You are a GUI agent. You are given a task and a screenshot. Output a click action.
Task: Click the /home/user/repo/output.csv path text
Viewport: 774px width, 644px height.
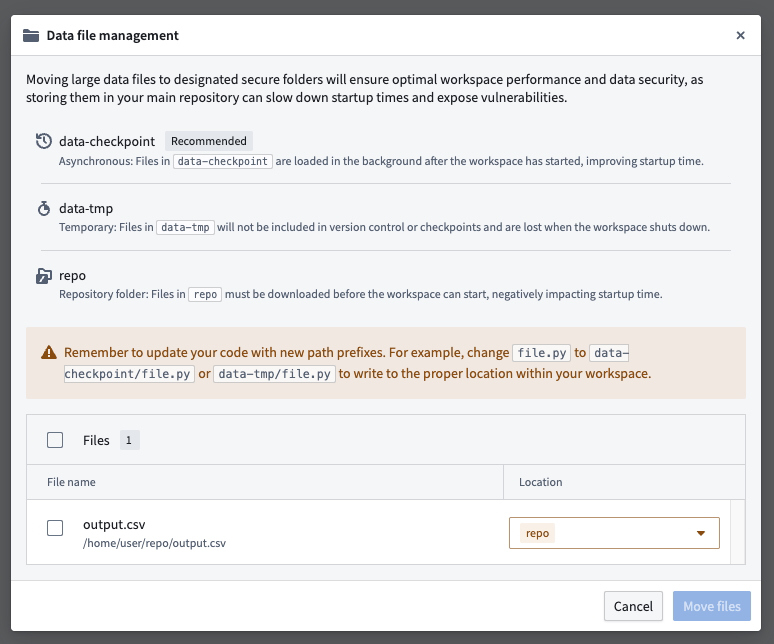[154, 543]
